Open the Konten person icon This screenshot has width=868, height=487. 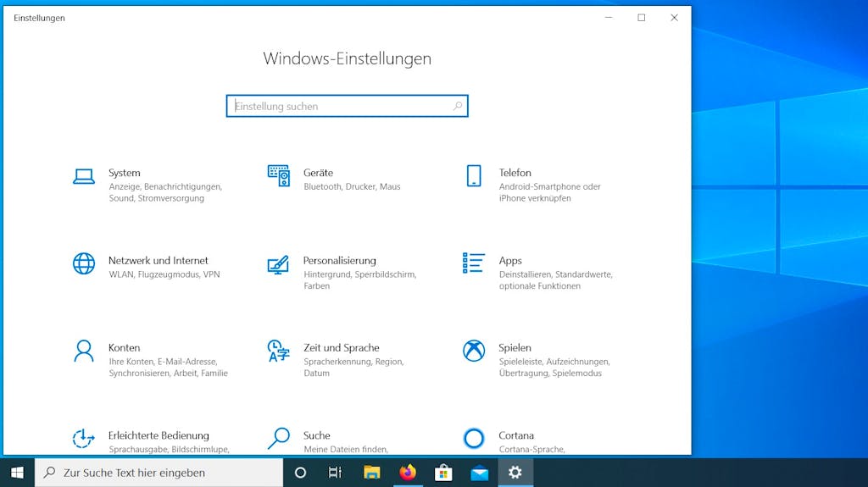click(84, 351)
